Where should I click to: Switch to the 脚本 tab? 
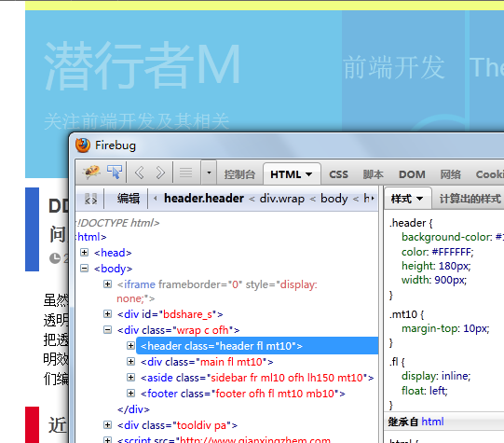click(374, 174)
